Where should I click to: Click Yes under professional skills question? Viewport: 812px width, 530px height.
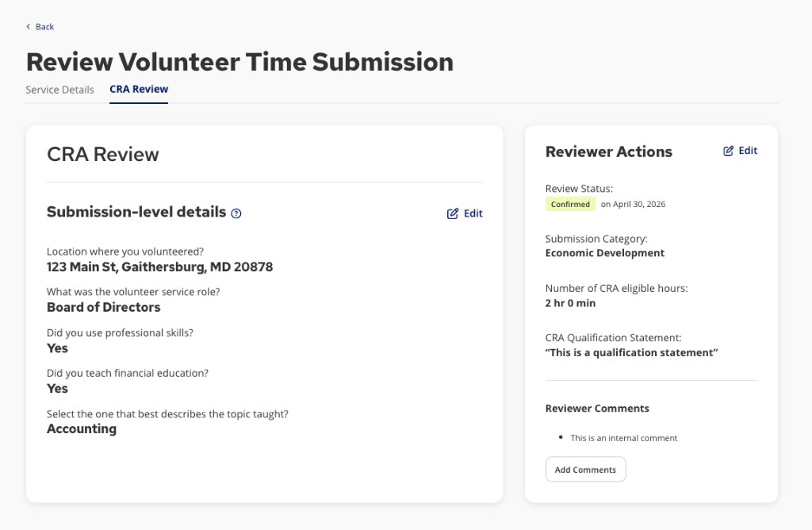[x=57, y=348]
